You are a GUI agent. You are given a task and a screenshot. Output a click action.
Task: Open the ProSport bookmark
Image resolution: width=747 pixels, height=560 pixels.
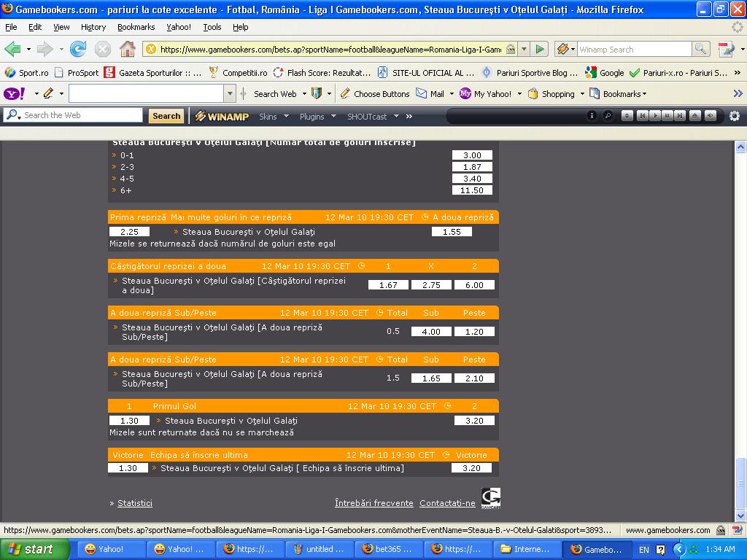(x=77, y=73)
